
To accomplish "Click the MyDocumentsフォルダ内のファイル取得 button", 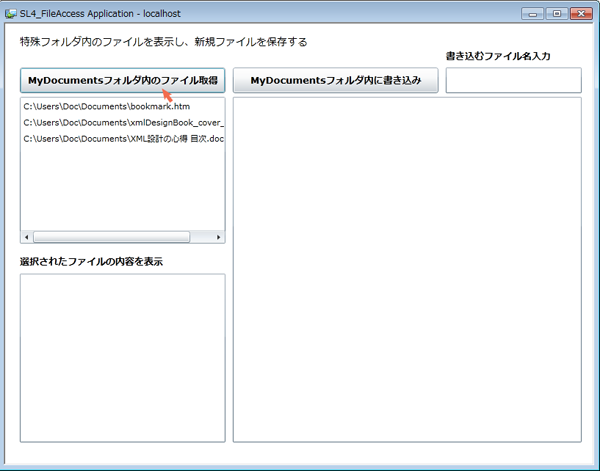I will [x=122, y=80].
